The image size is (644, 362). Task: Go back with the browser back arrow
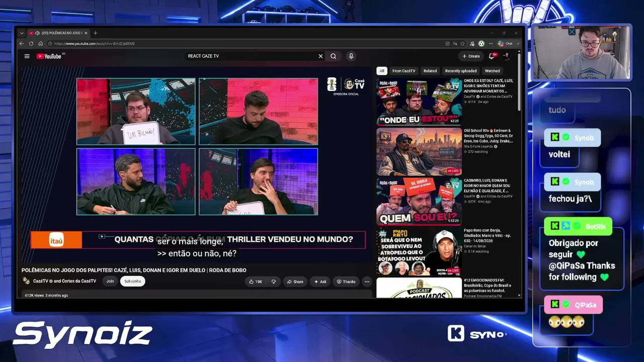[x=22, y=44]
